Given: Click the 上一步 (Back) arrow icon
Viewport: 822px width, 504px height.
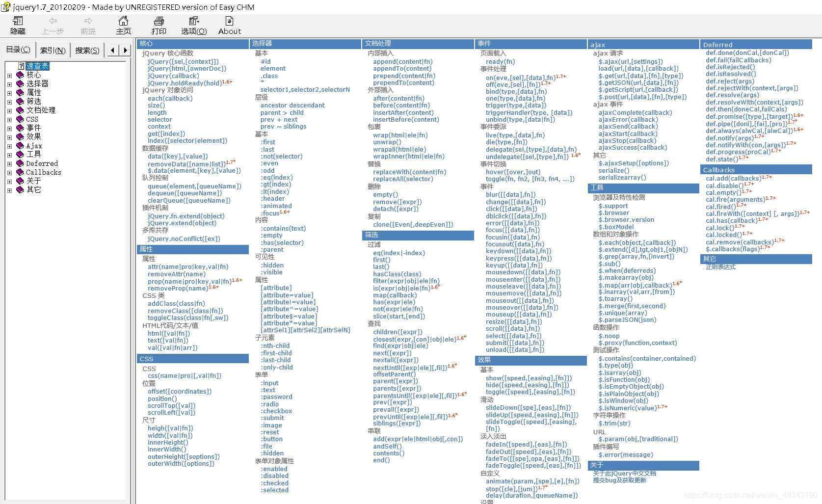Looking at the screenshot, I should tap(53, 21).
